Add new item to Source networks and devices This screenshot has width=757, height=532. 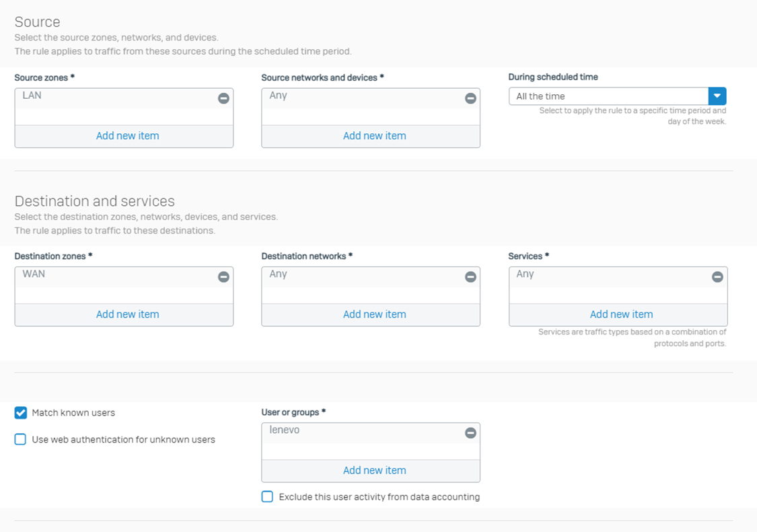click(x=374, y=136)
